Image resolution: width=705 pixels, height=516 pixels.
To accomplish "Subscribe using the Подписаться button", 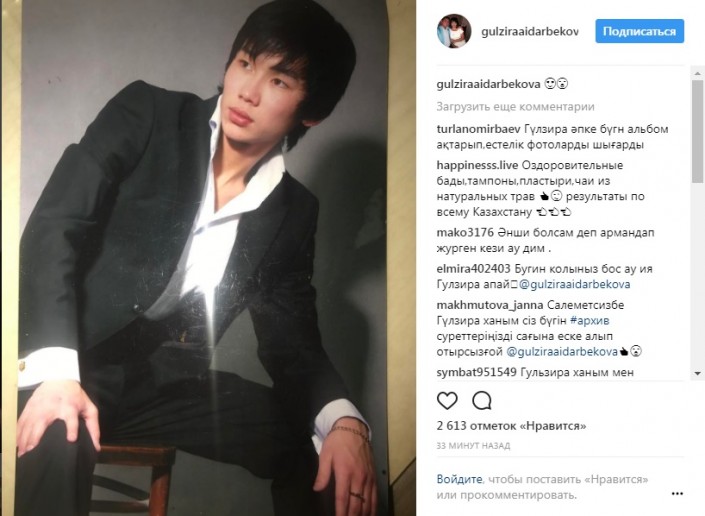I will (x=639, y=31).
